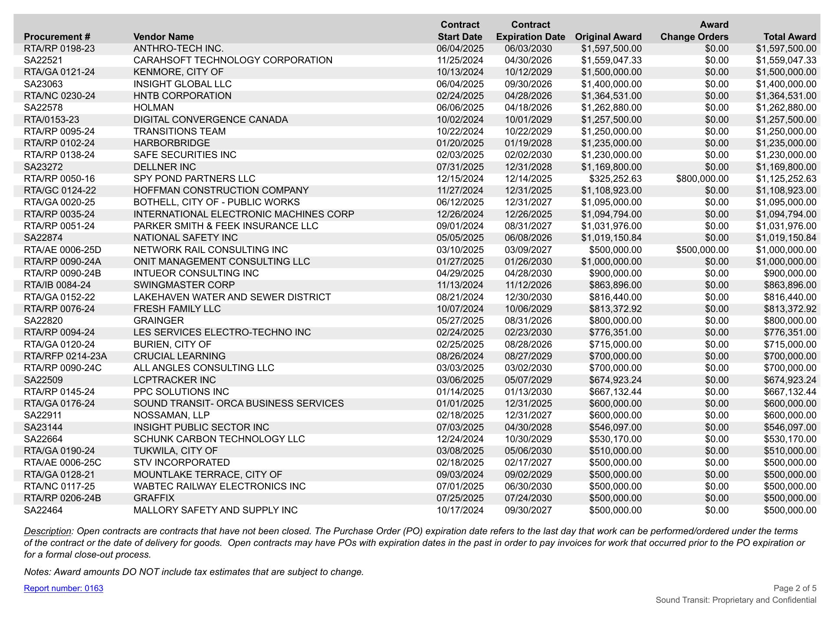Click the $800,000.00 change order for Spy Pond

pyautogui.click(x=702, y=179)
